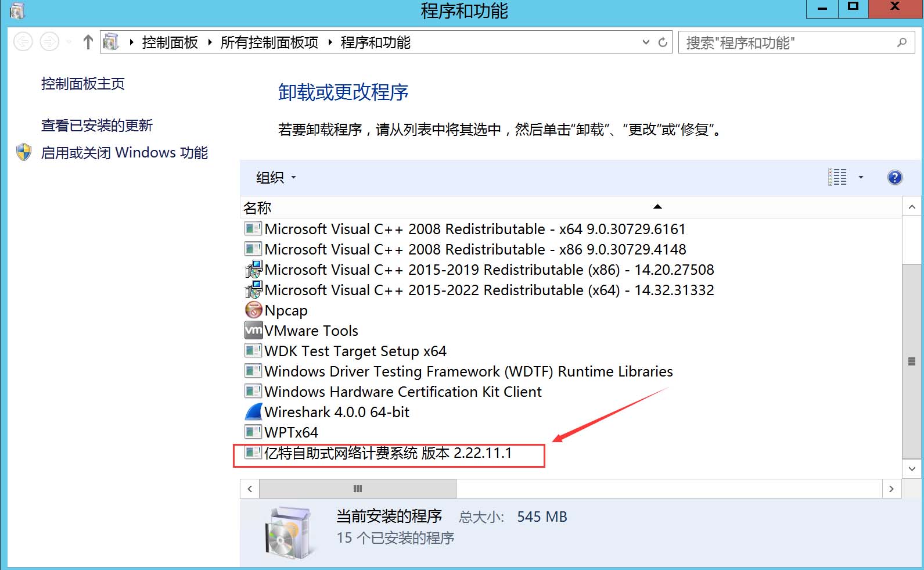Select the VMware Tools entry

pos(301,331)
